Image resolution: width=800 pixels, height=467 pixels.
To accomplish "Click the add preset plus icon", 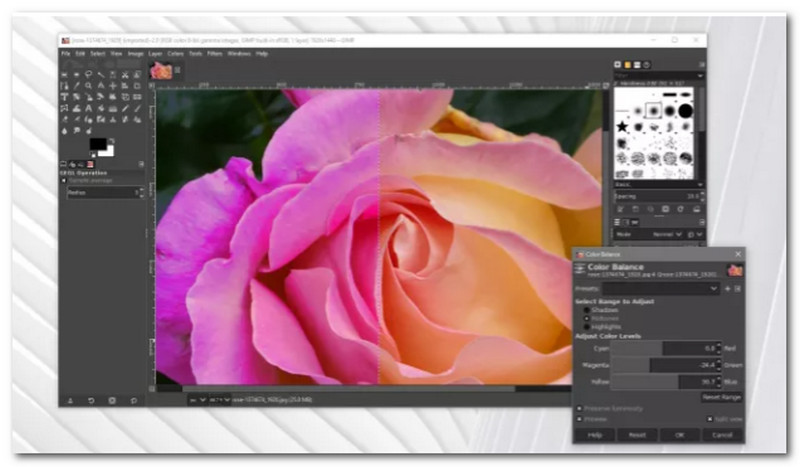I will (727, 288).
